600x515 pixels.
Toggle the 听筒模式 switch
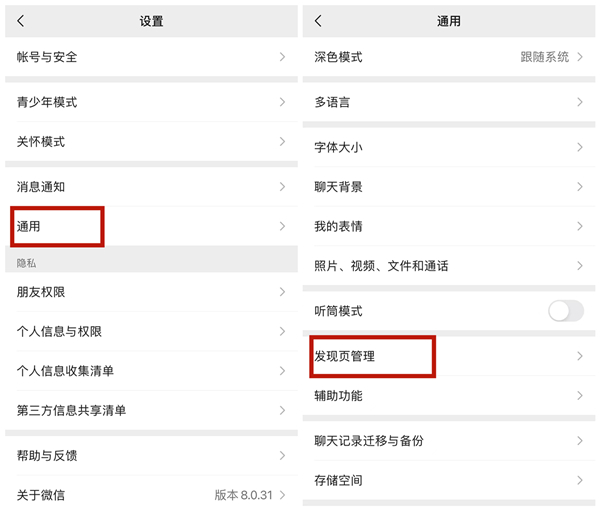566,311
